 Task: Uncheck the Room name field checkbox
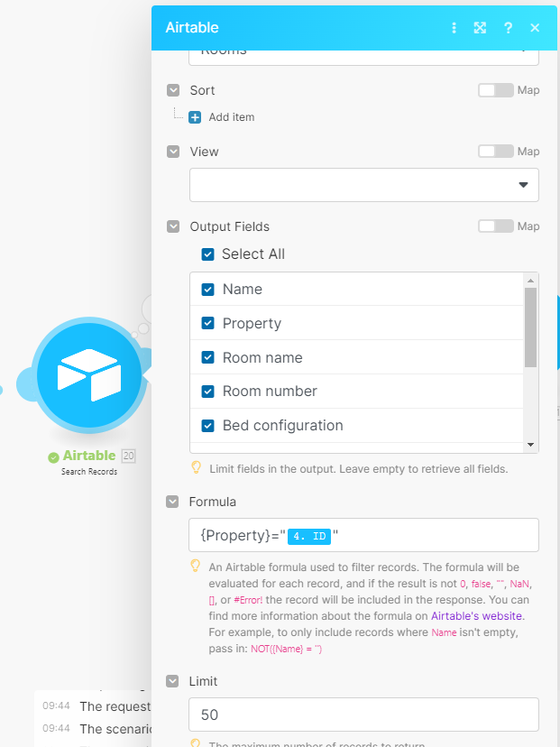[x=207, y=357]
